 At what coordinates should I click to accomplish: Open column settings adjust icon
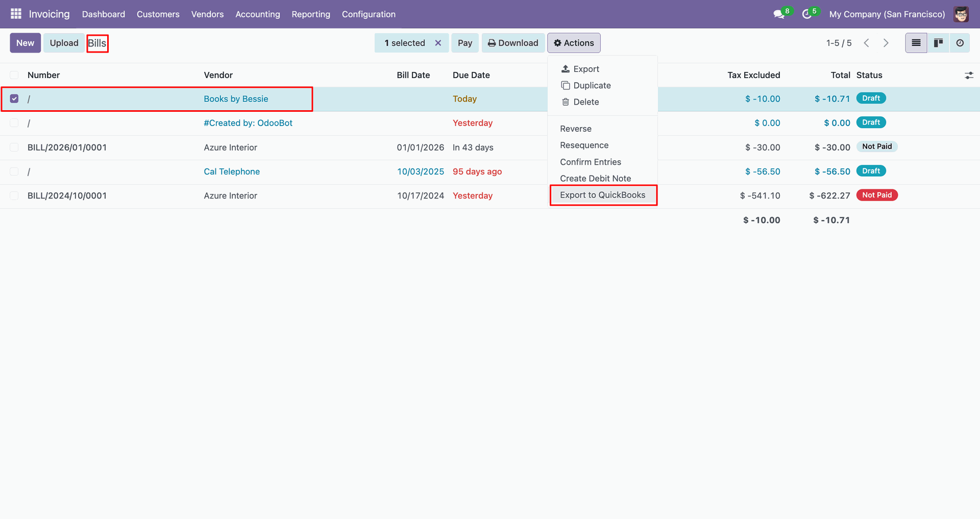pos(969,76)
